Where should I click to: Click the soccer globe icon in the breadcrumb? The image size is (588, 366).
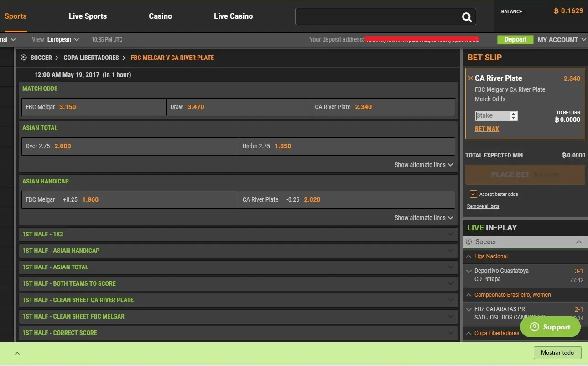pyautogui.click(x=23, y=58)
